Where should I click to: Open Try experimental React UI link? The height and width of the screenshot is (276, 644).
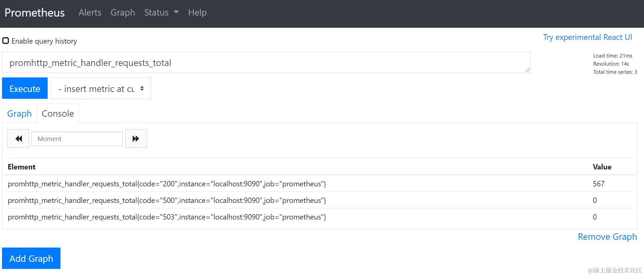tap(587, 37)
